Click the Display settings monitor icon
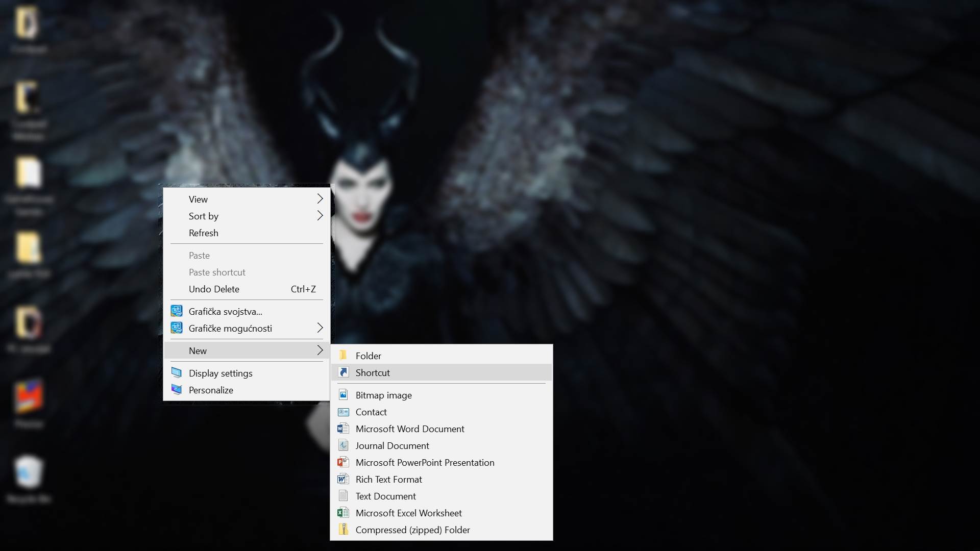The image size is (980, 551). [177, 373]
